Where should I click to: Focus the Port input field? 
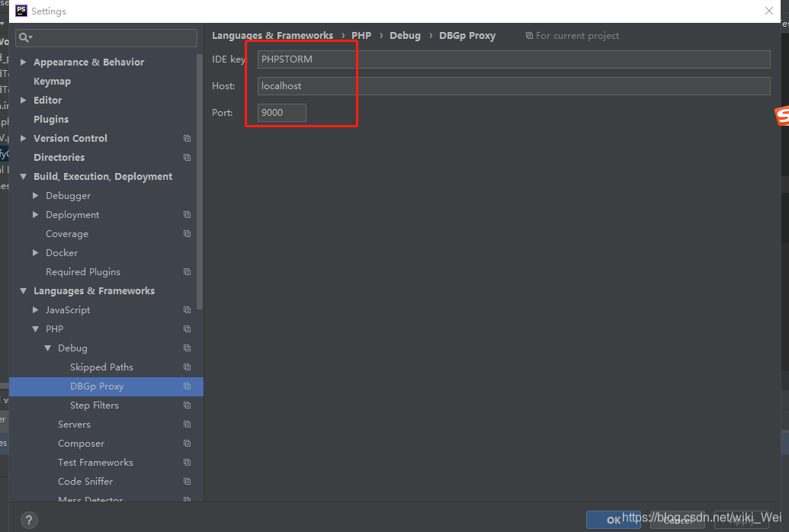click(x=282, y=113)
